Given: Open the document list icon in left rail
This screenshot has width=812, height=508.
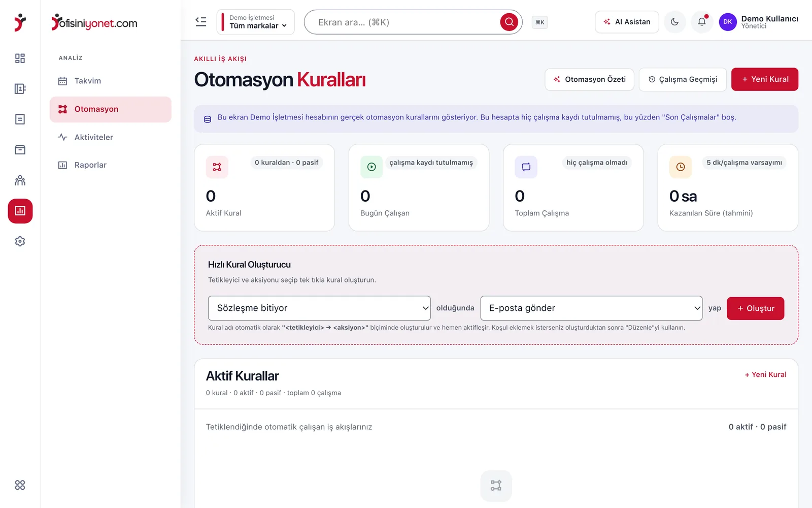Looking at the screenshot, I should click(20, 119).
